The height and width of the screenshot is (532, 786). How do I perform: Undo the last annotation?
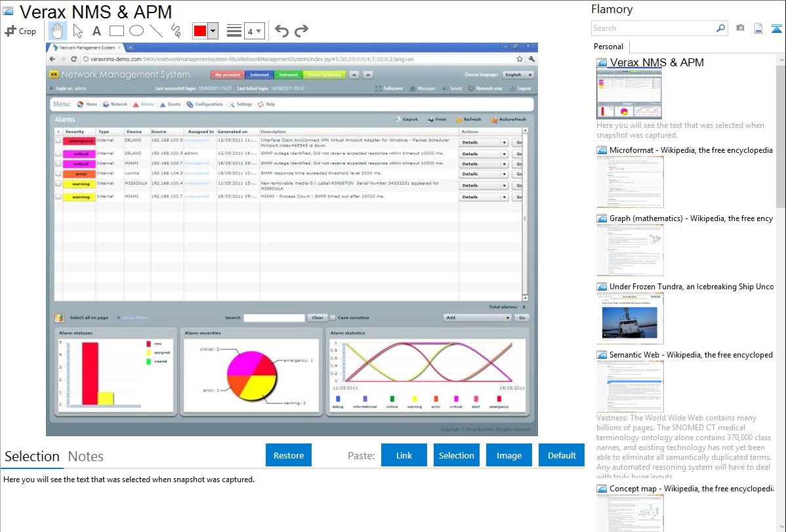281,30
